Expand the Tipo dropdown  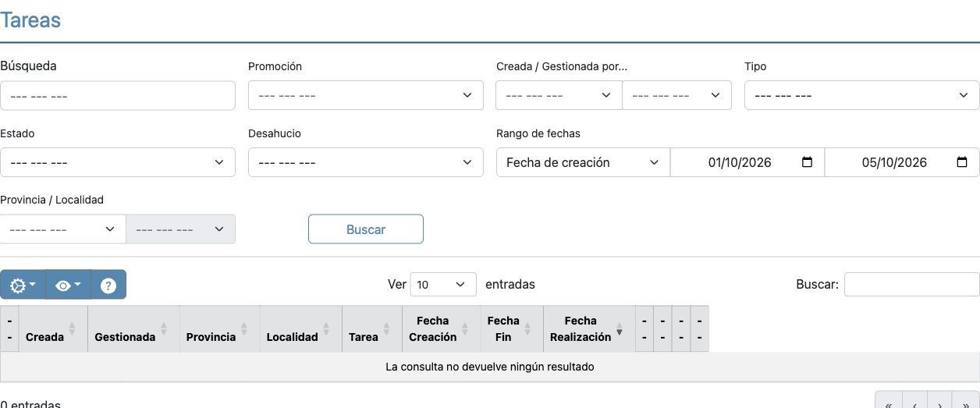point(862,95)
